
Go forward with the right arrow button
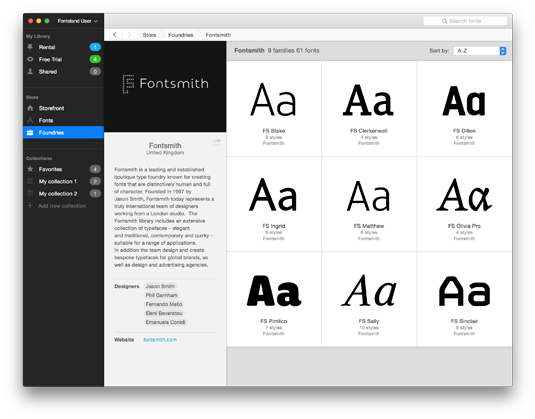[x=129, y=34]
